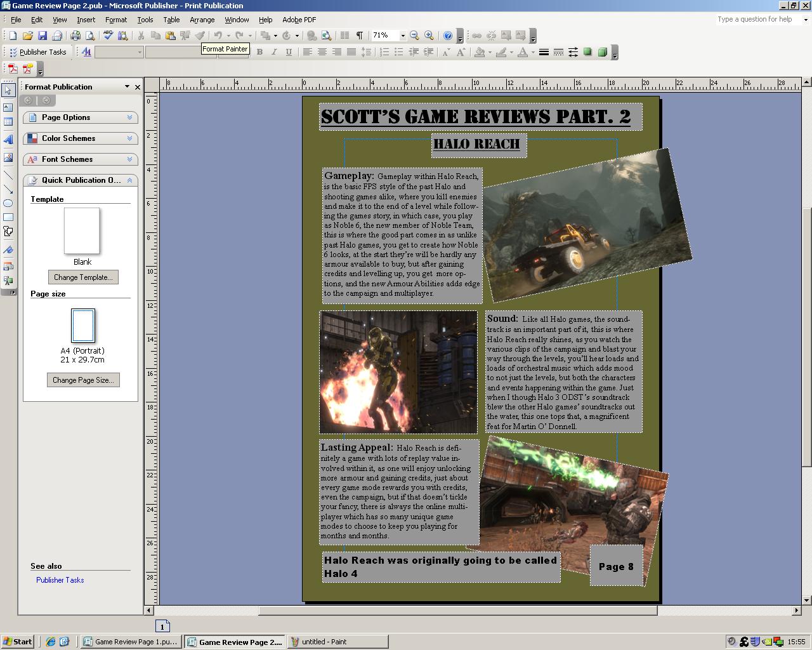Screen dimensions: 812x650
Task: Select the Rectangle shape tool
Action: pos(8,217)
